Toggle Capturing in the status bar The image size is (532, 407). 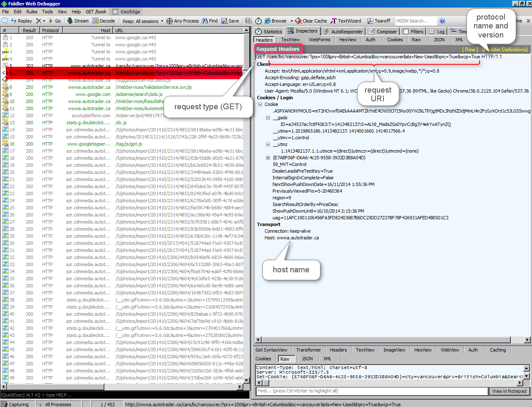17,404
